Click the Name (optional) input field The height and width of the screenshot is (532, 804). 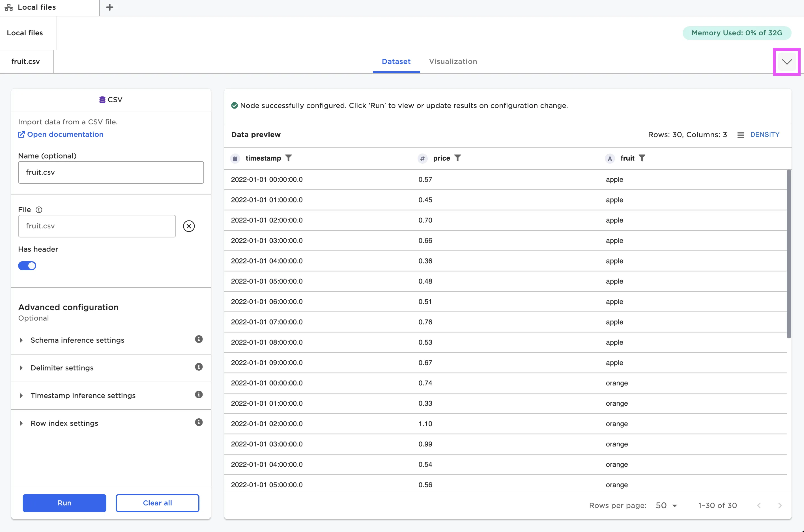pyautogui.click(x=111, y=172)
